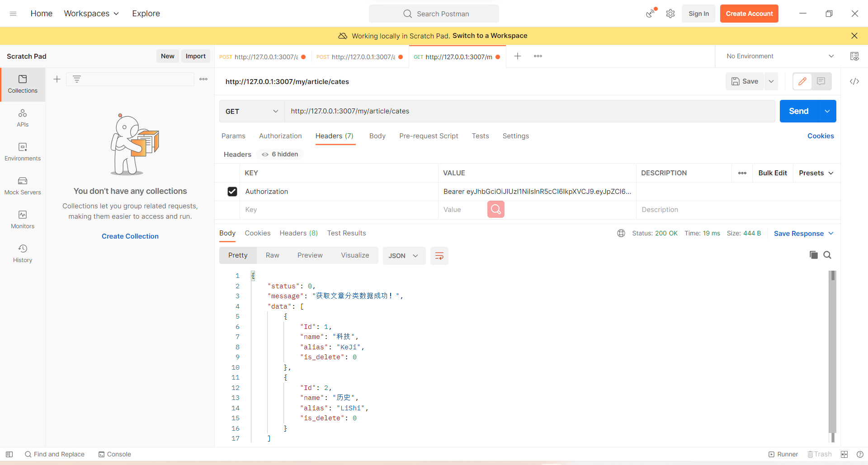Uncheck the Authorization header checkbox
This screenshot has height=465, width=868.
click(232, 192)
